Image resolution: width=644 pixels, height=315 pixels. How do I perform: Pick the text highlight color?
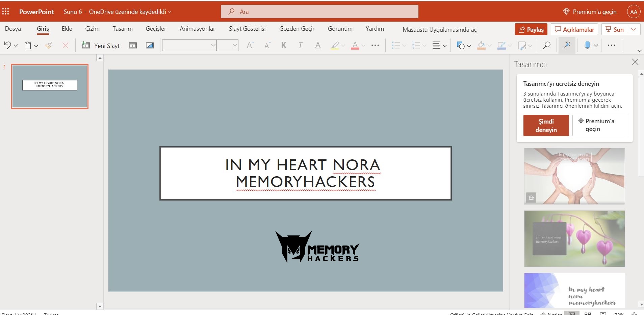tap(335, 45)
